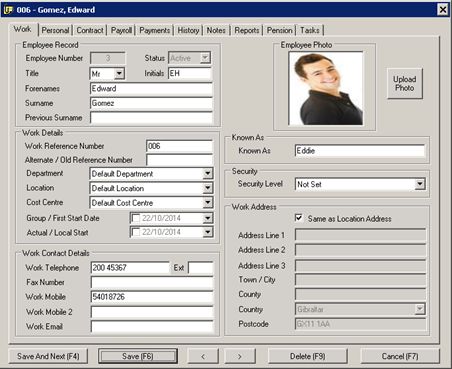The height and width of the screenshot is (369, 452).
Task: Click the Cancel (F7) button
Action: point(400,356)
